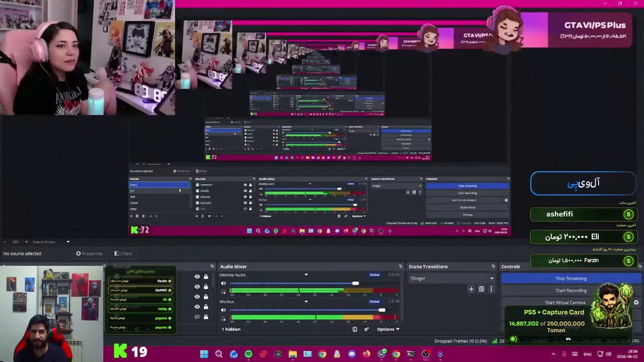Select the highlighted scene in nested preview
Viewport: 644px width, 362px height.
[x=159, y=185]
